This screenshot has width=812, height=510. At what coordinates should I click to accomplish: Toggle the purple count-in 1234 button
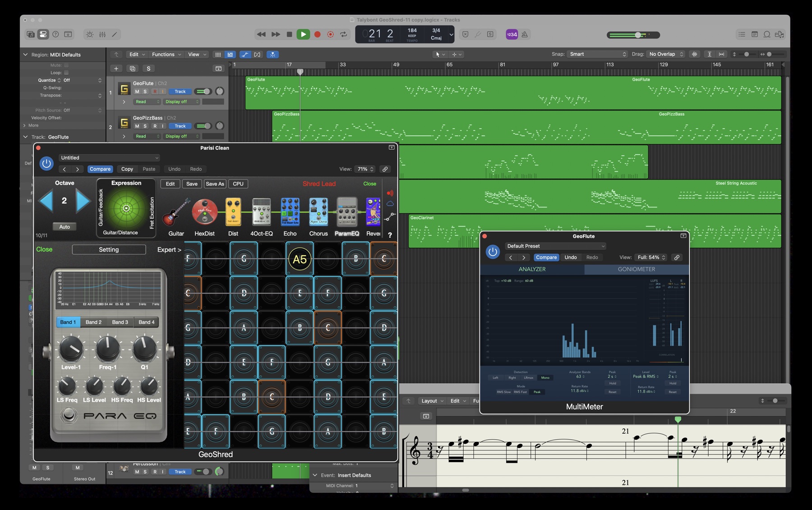click(512, 34)
